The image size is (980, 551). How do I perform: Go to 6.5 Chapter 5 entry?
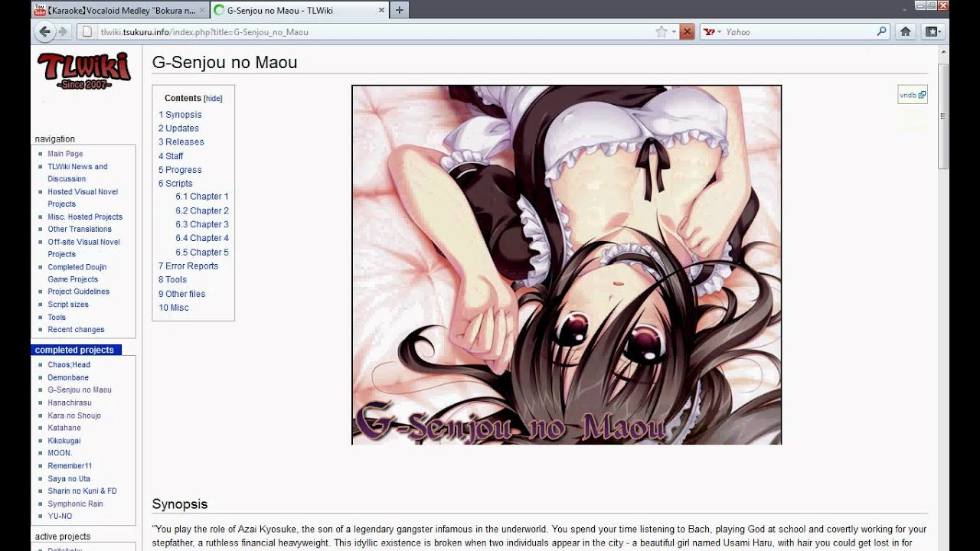click(202, 252)
